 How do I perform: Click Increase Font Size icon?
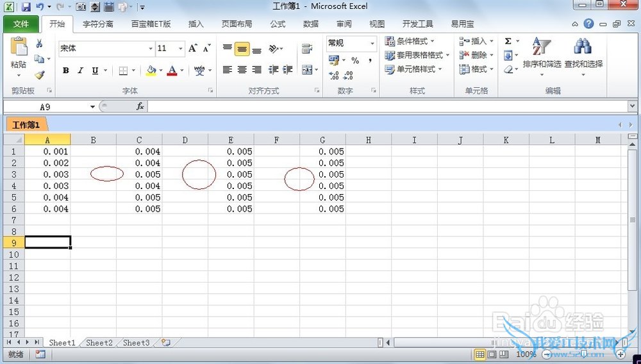click(x=194, y=48)
